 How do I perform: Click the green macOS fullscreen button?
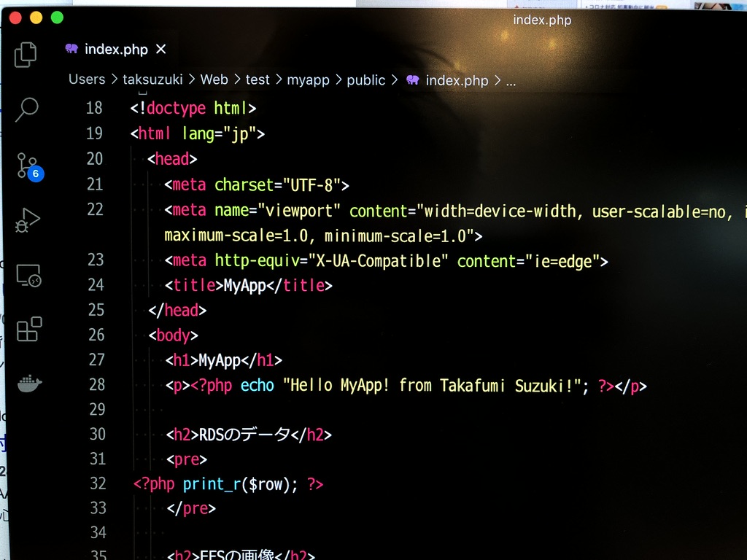click(x=57, y=17)
